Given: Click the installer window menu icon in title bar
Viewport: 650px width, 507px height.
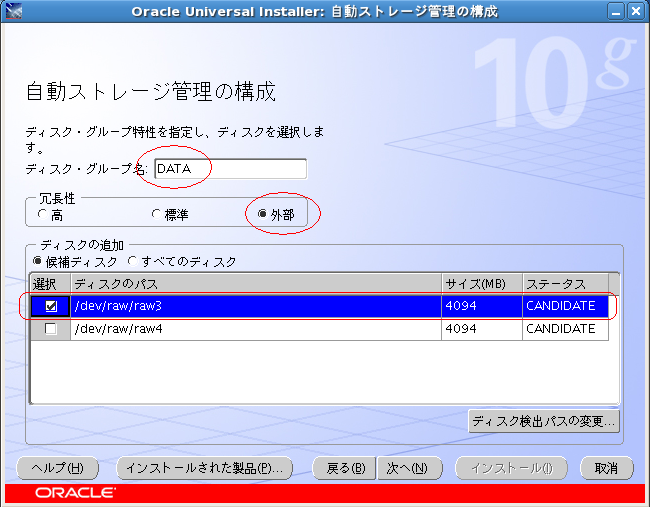Looking at the screenshot, I should click(x=13, y=11).
